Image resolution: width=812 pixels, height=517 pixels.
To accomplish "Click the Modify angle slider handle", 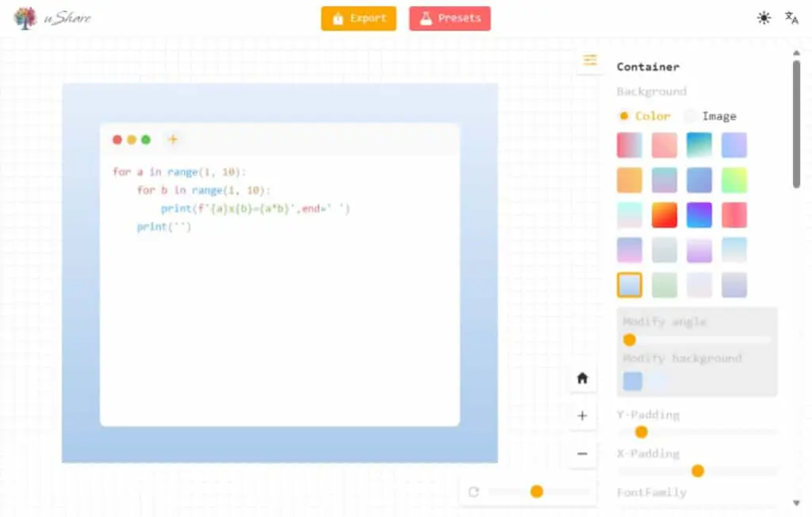I will tap(629, 340).
